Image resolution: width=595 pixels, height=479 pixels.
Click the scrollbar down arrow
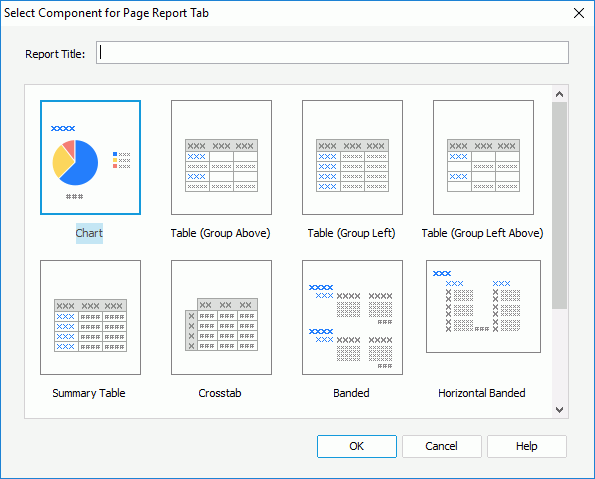(559, 410)
